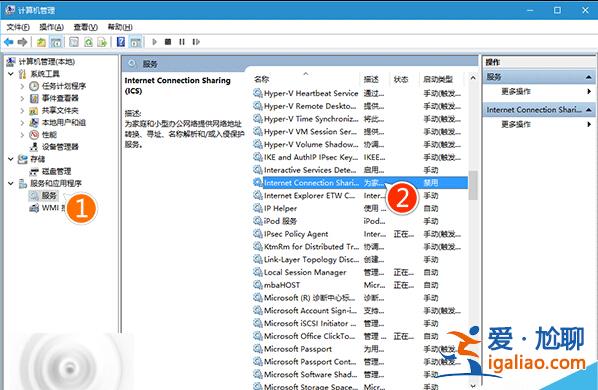This screenshot has width=598, height=390.
Task: Collapse the 存储 tree node
Action: [x=11, y=159]
